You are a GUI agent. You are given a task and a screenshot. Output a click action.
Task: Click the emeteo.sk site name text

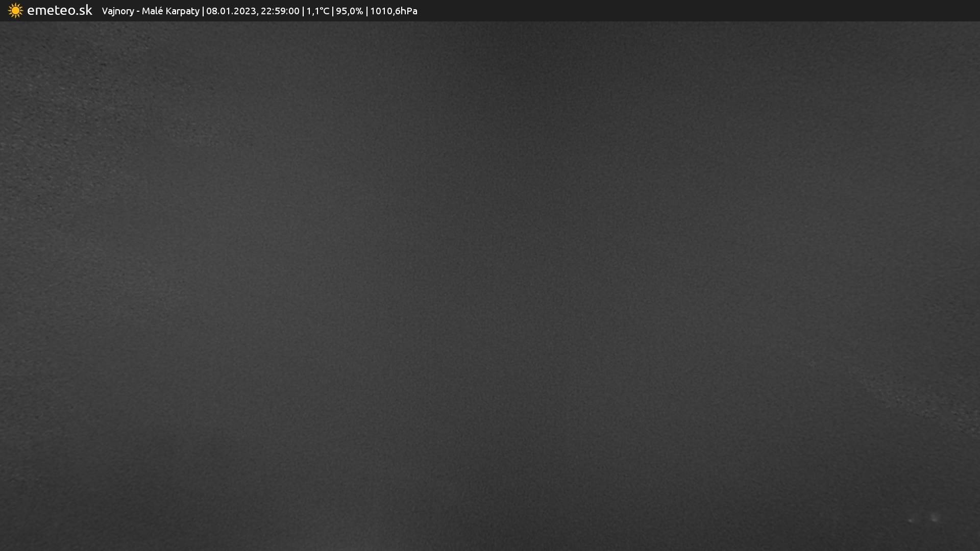pyautogui.click(x=59, y=11)
